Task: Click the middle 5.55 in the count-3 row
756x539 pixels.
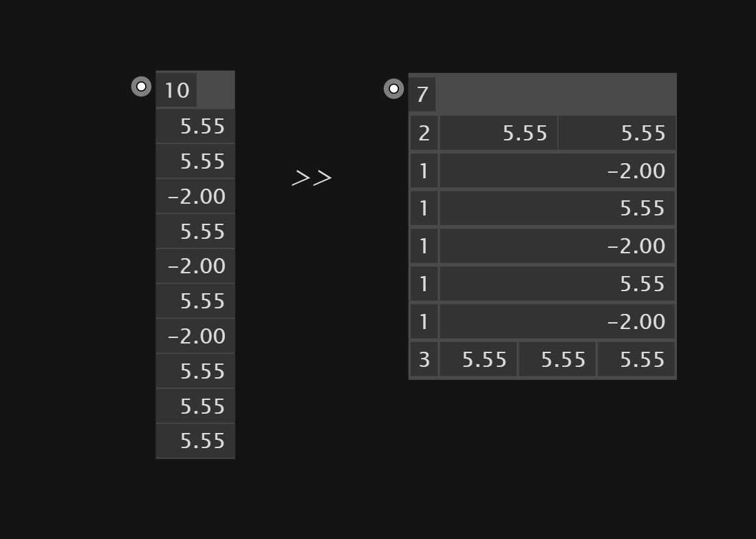Action: pyautogui.click(x=557, y=359)
